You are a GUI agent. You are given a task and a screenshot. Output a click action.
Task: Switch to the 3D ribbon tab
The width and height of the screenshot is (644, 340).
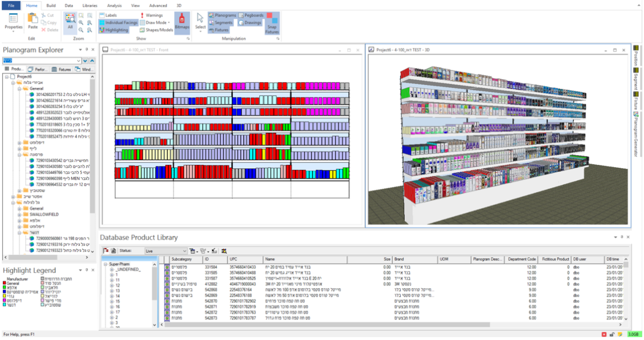click(179, 6)
